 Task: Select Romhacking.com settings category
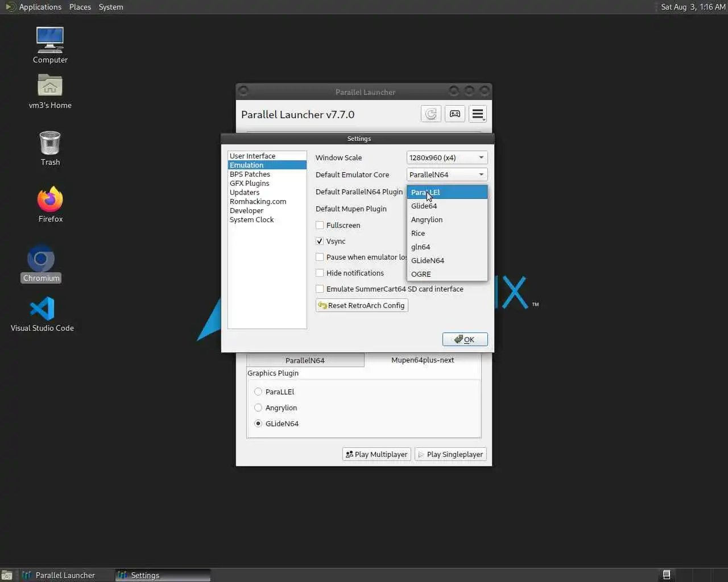267,201
